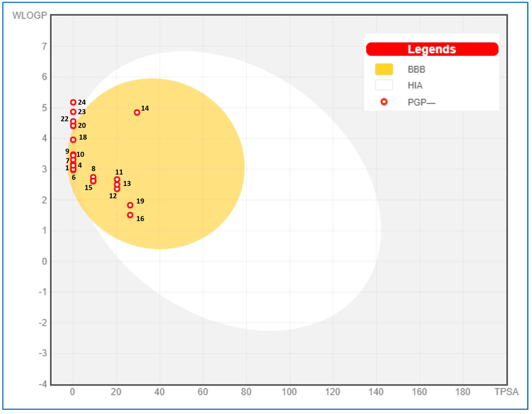Click the WLOGP axis title
The image size is (532, 414).
pos(29,16)
